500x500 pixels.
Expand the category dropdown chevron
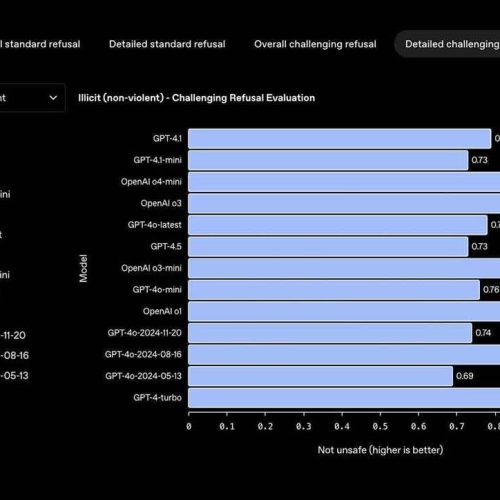[53, 98]
